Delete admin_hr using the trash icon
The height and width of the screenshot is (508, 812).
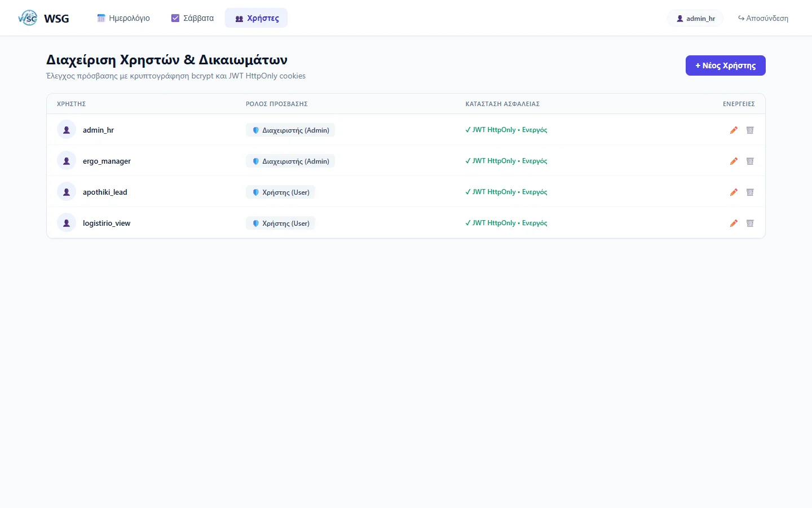tap(750, 130)
